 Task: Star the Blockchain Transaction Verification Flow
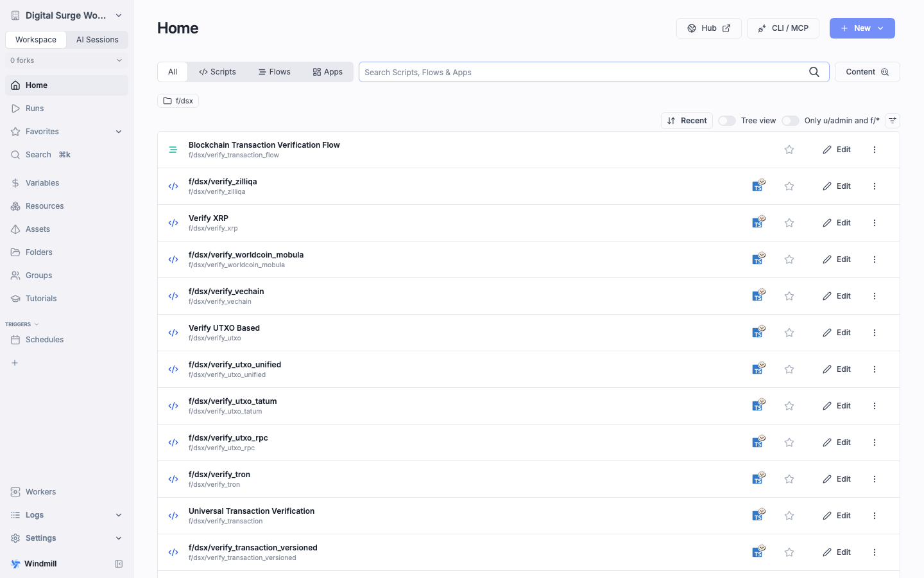[789, 150]
